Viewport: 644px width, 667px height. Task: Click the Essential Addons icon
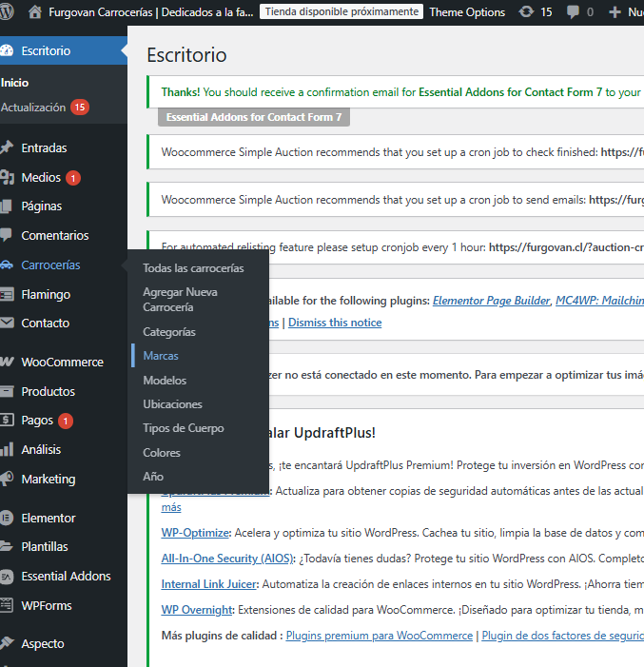point(7,576)
